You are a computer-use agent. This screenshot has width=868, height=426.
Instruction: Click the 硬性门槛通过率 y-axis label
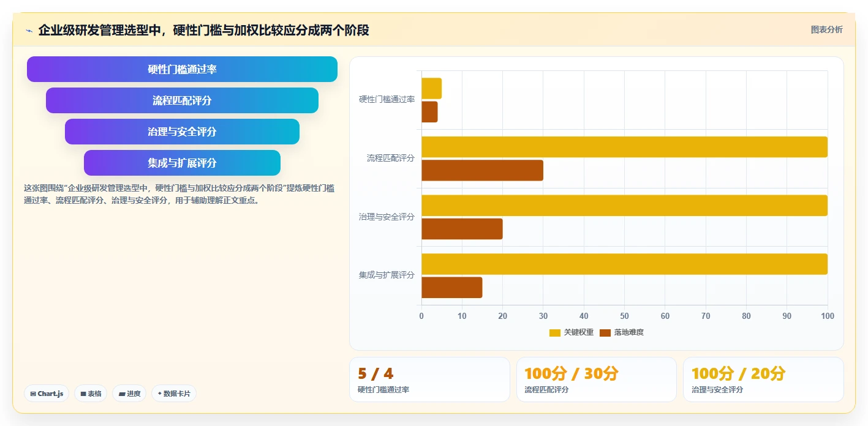(387, 99)
